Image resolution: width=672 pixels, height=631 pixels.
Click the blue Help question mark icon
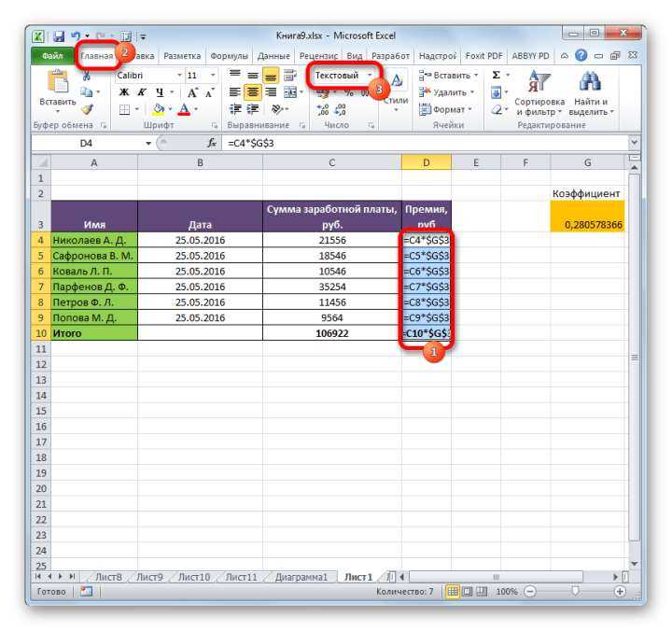[x=581, y=55]
